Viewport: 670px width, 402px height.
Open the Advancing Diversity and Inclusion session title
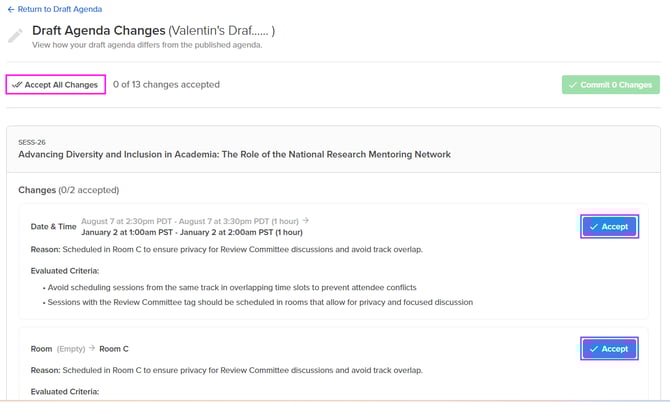click(x=234, y=155)
